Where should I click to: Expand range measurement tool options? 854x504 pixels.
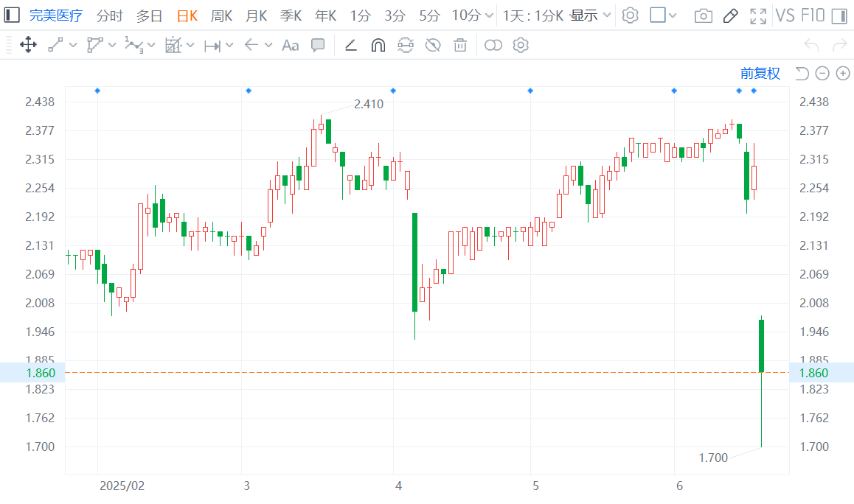229,45
